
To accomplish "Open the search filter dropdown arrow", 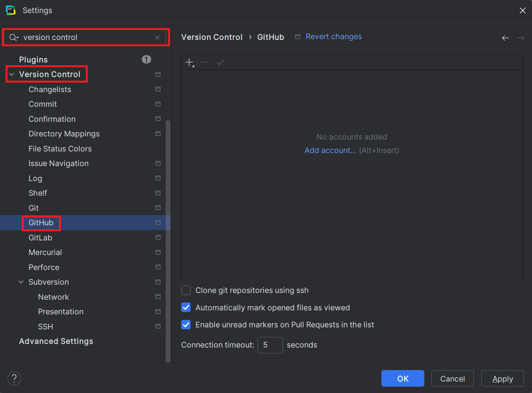I will 17,37.
